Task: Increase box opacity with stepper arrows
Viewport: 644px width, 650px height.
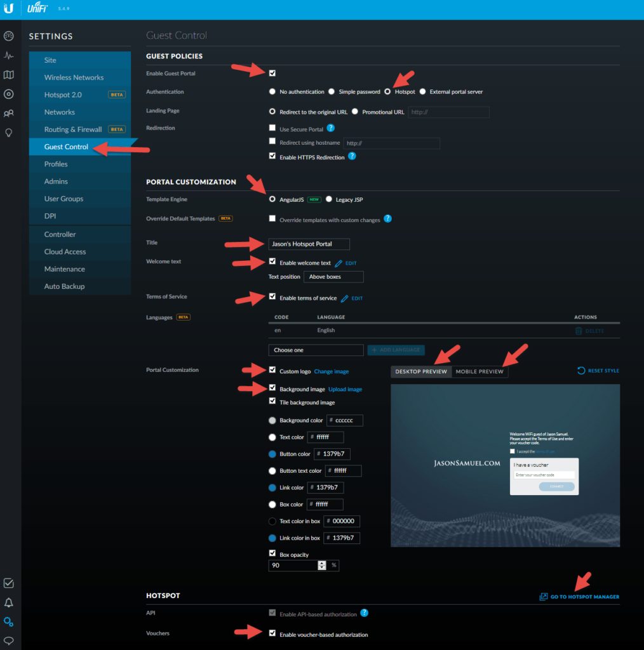Action: (x=322, y=562)
